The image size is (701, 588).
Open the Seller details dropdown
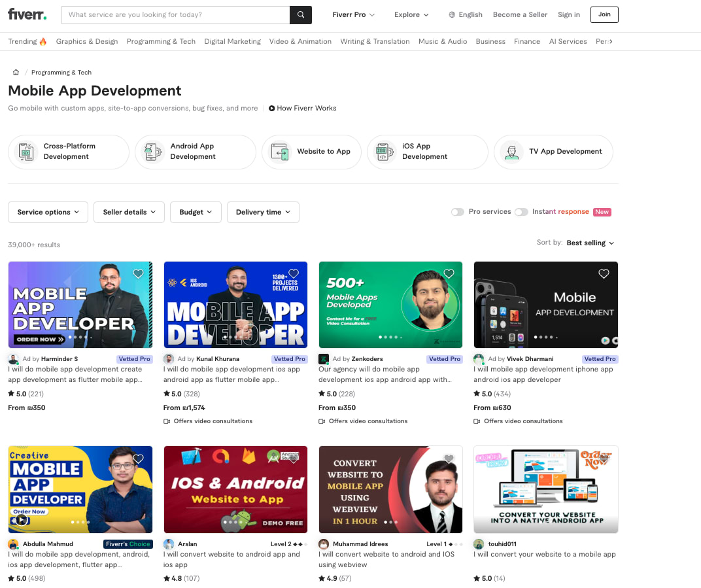pos(129,212)
